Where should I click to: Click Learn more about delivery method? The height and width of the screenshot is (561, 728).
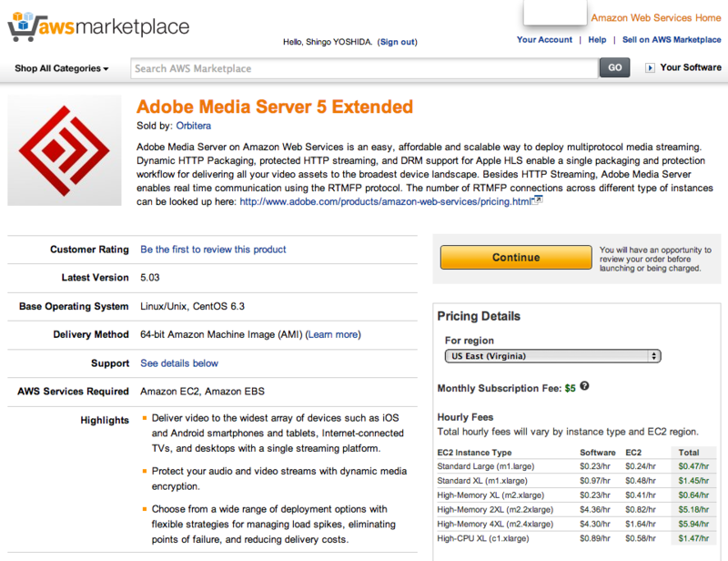[x=333, y=334]
